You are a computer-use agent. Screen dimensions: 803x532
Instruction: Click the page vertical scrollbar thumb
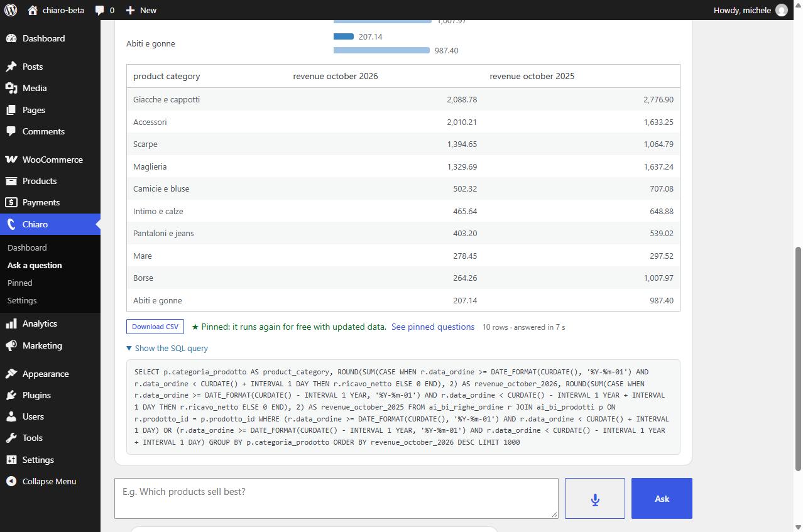(x=798, y=358)
